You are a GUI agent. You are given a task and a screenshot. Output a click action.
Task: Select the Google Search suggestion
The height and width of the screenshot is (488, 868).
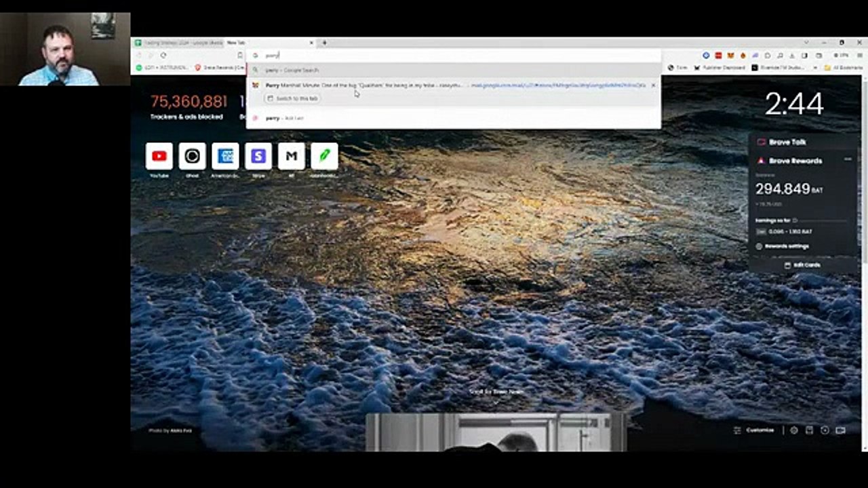tap(454, 70)
